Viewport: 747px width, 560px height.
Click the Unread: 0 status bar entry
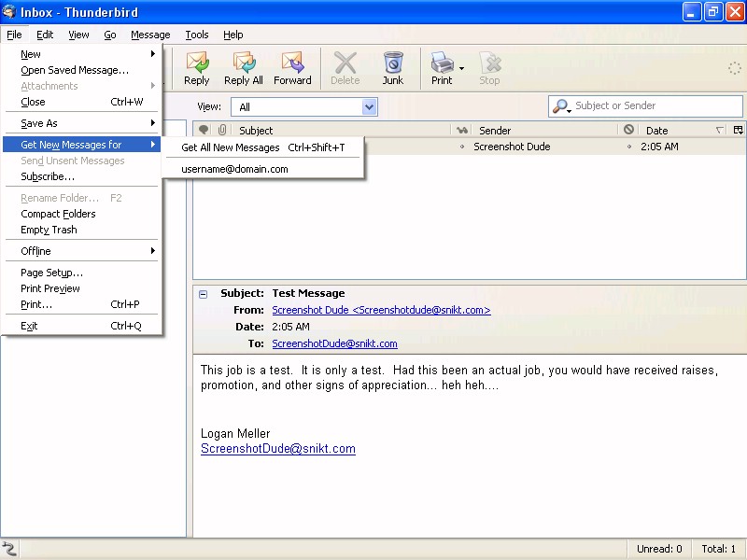pos(659,549)
